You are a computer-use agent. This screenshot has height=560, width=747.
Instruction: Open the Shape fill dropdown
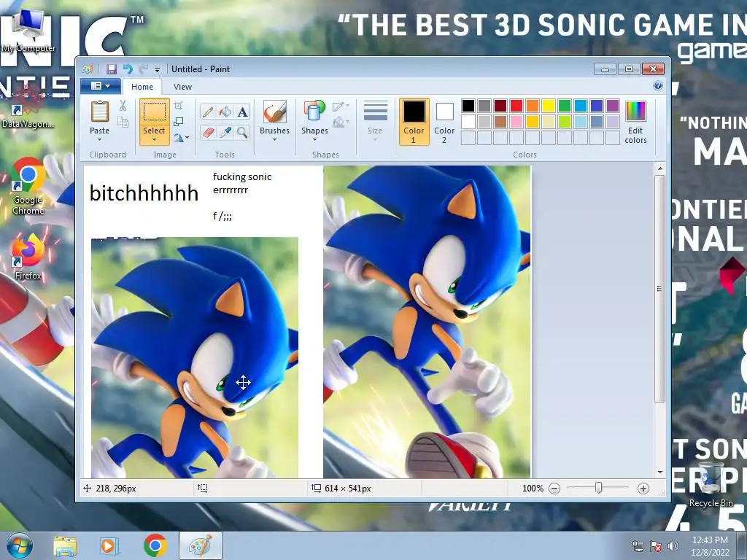point(341,122)
